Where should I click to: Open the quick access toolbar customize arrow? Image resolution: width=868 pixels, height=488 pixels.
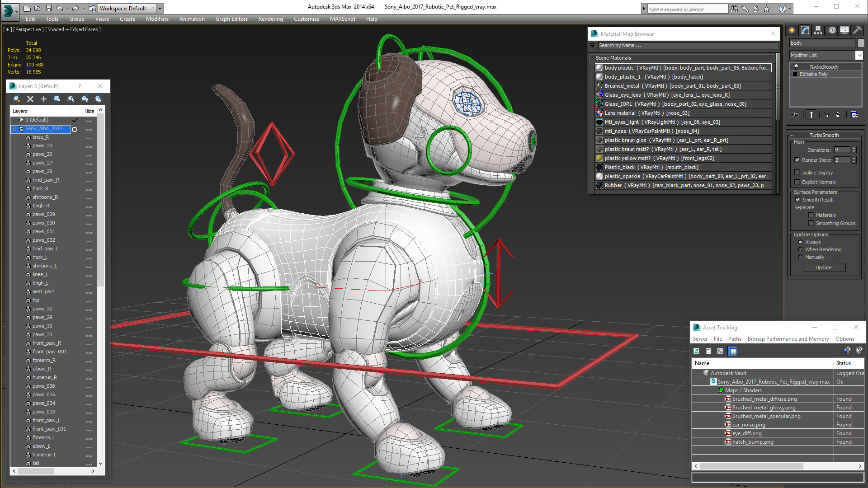pyautogui.click(x=160, y=8)
